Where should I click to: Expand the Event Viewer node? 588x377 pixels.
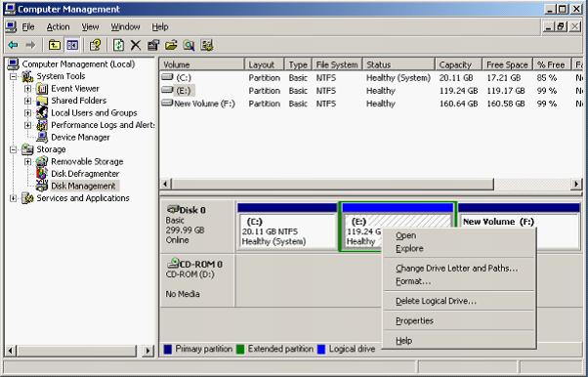(27, 89)
